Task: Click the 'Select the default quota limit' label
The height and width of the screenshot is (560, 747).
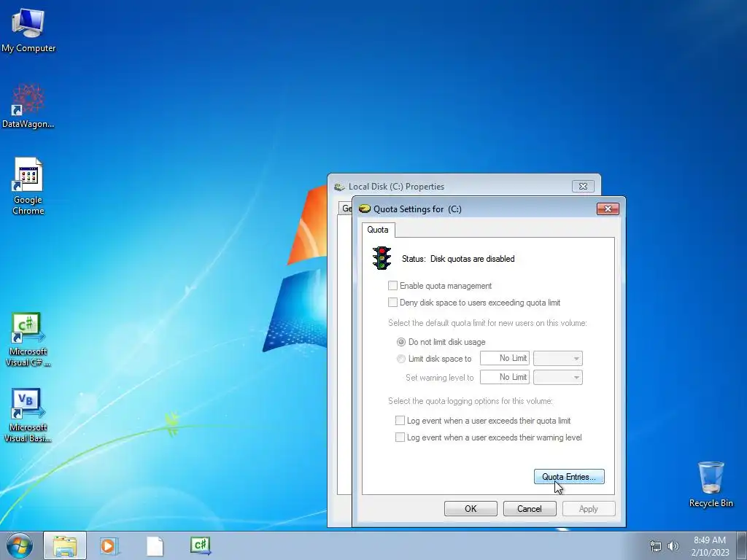Action: [x=487, y=323]
